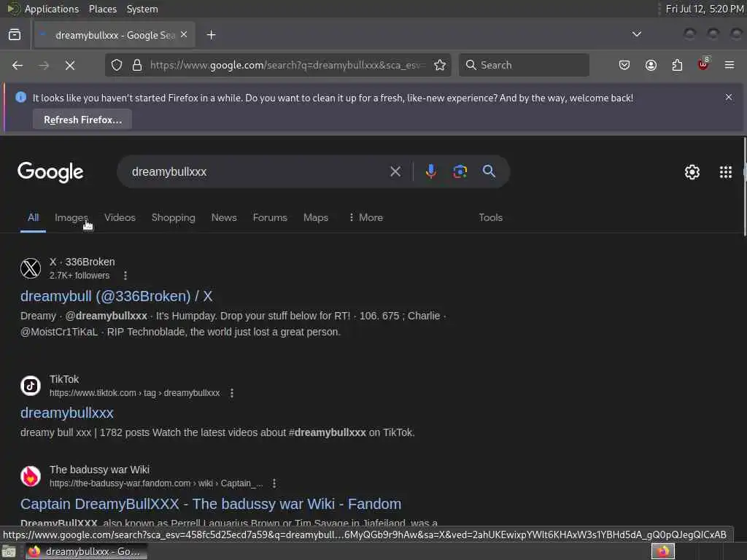Switch to Maps results

315,217
